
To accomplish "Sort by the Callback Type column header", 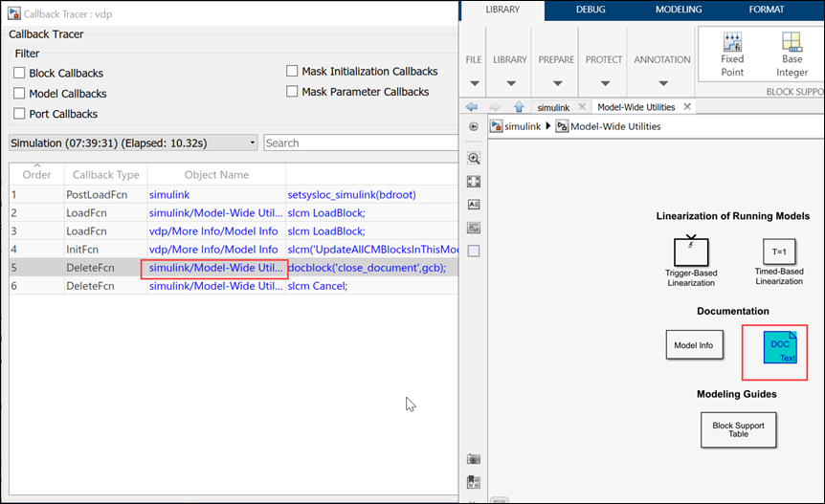I will 105,174.
